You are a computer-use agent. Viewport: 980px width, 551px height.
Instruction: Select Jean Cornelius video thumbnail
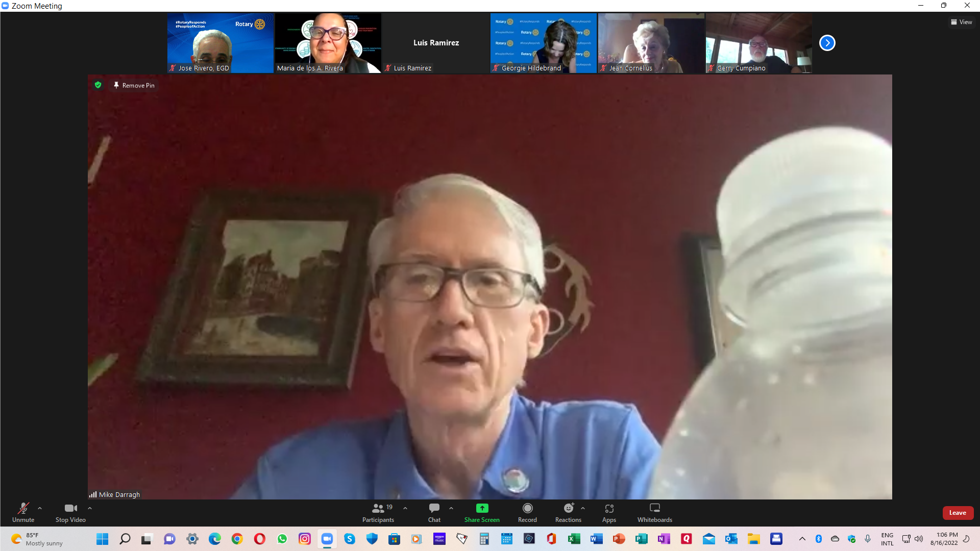click(x=651, y=43)
